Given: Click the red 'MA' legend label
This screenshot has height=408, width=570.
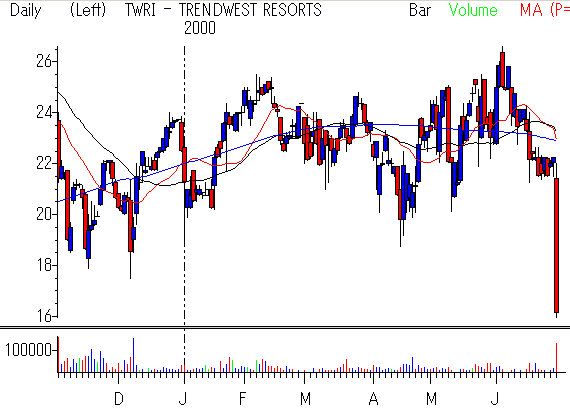Looking at the screenshot, I should pyautogui.click(x=531, y=10).
